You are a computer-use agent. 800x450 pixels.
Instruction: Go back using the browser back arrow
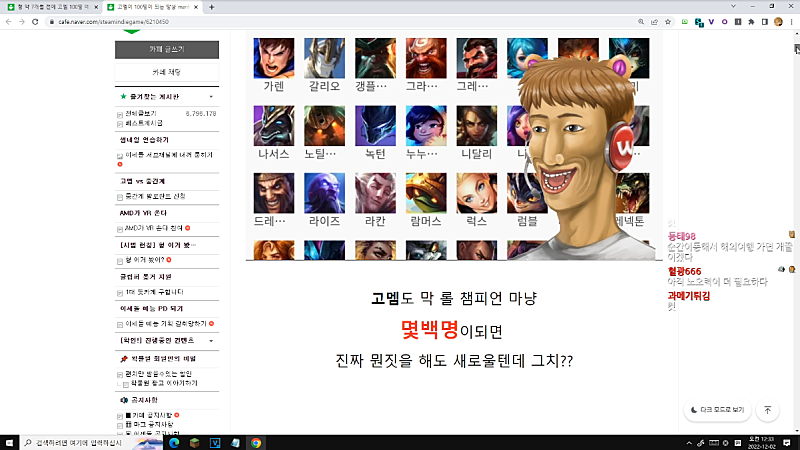pyautogui.click(x=9, y=22)
